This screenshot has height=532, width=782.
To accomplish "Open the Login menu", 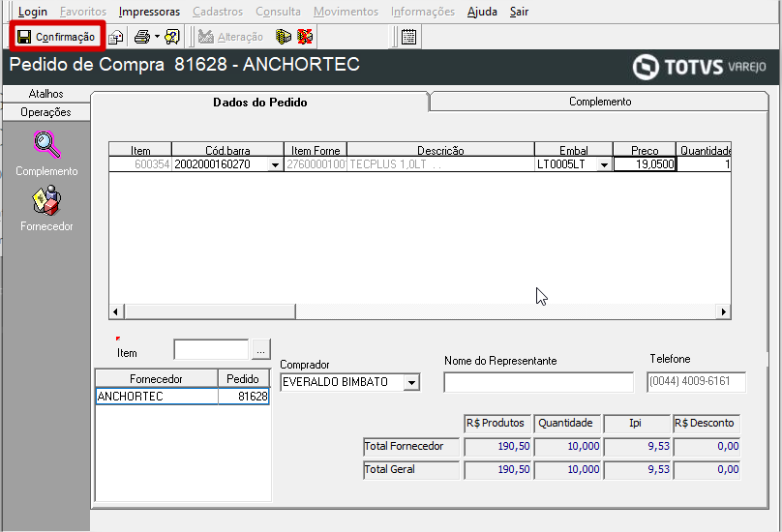I will point(32,12).
